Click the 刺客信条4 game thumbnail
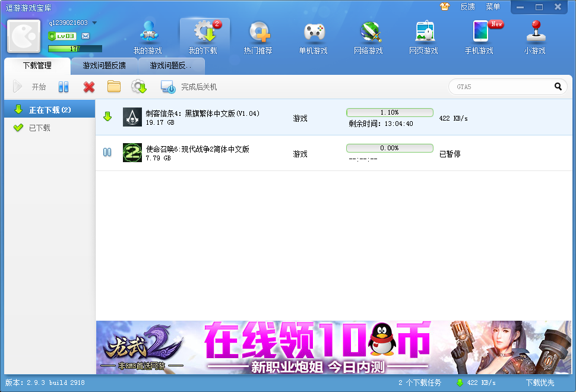576x392 pixels. pyautogui.click(x=132, y=117)
